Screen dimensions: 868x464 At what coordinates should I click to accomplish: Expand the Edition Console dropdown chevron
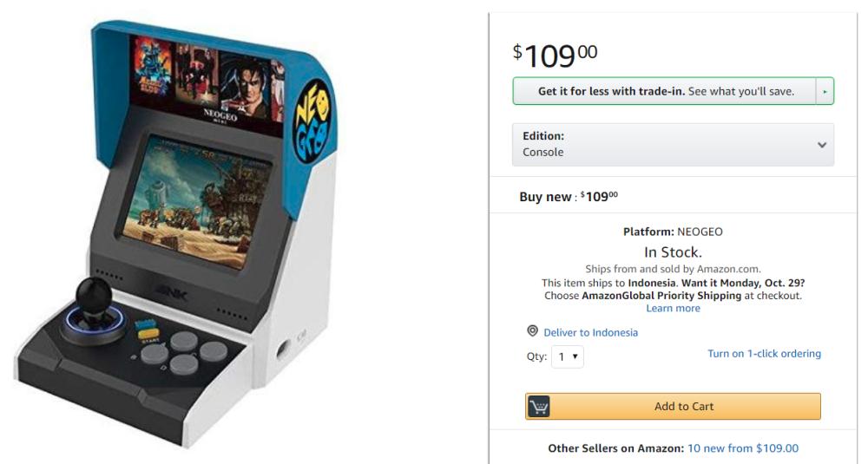822,145
